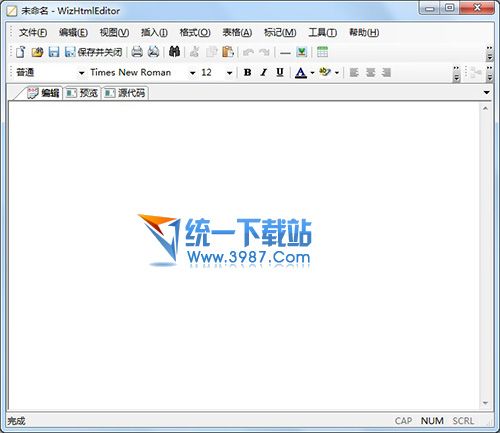Viewport: 500px width, 433px height.
Task: Click the binoculars find icon
Action: click(x=174, y=52)
